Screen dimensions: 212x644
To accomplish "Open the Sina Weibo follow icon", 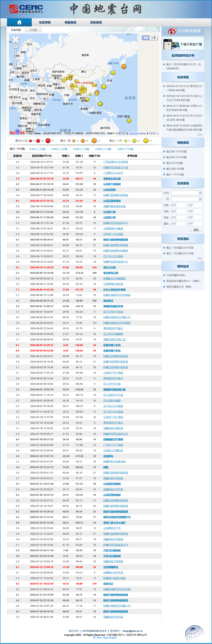I will click(172, 31).
